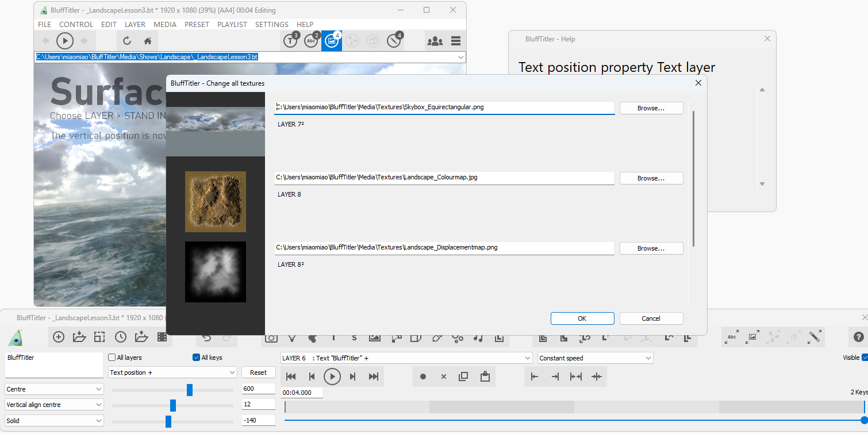Enable the All layers checkbox
Viewport: 868px width, 434px height.
pos(112,358)
